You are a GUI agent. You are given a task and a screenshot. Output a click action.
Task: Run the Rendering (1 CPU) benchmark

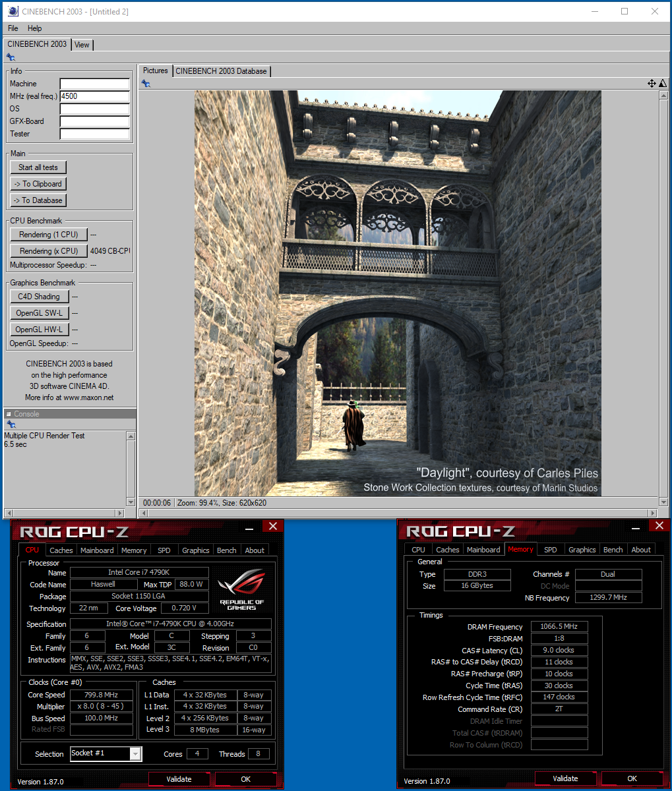point(49,235)
